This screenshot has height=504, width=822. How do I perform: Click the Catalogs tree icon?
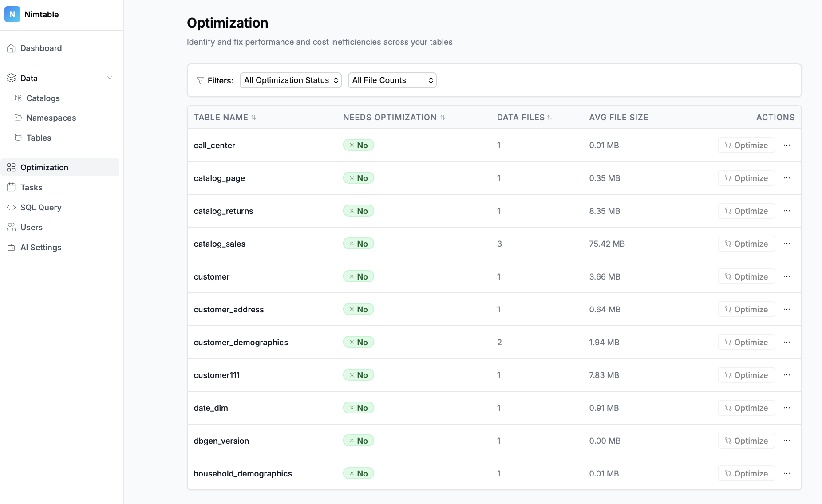click(x=18, y=98)
